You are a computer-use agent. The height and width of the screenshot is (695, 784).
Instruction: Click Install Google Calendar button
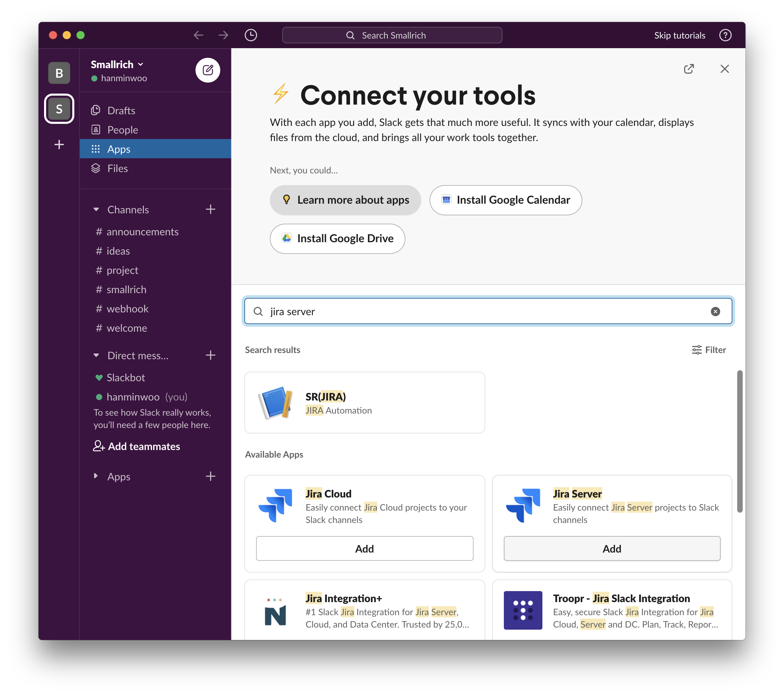coord(505,200)
